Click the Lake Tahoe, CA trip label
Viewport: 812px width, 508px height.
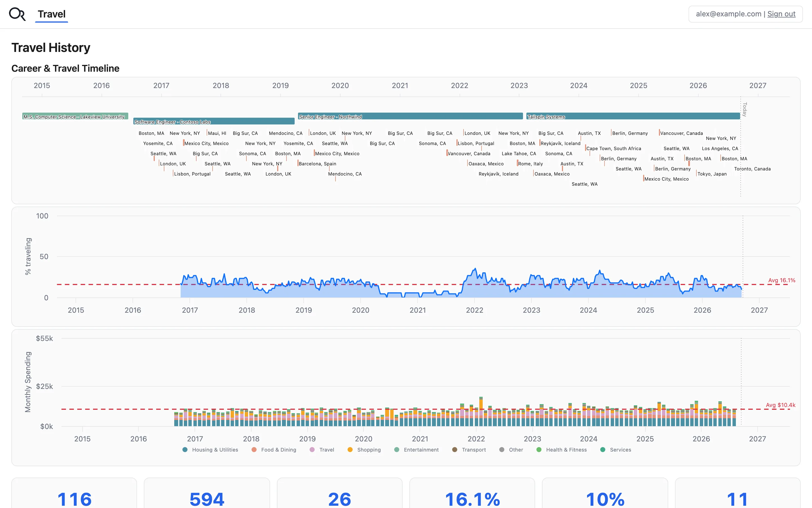point(519,154)
